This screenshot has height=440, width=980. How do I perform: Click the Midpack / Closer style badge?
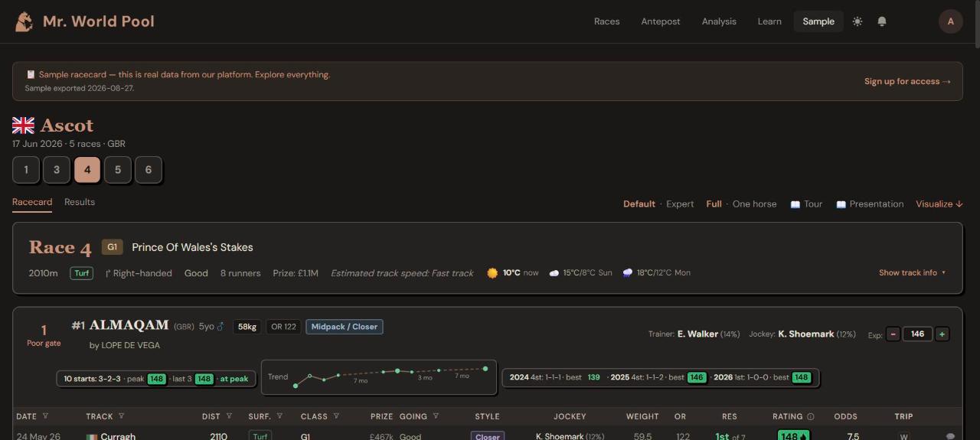(345, 327)
